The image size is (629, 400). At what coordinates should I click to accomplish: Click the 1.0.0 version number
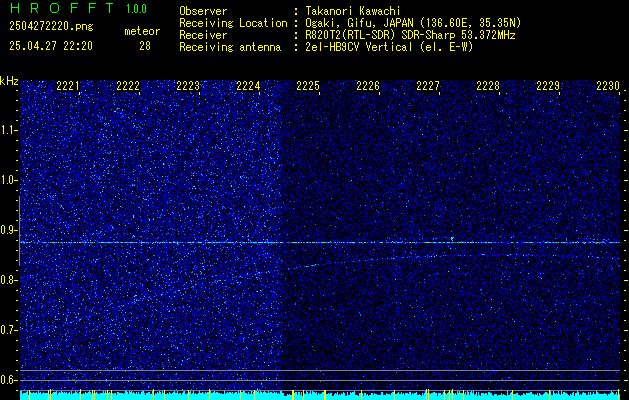coord(136,8)
